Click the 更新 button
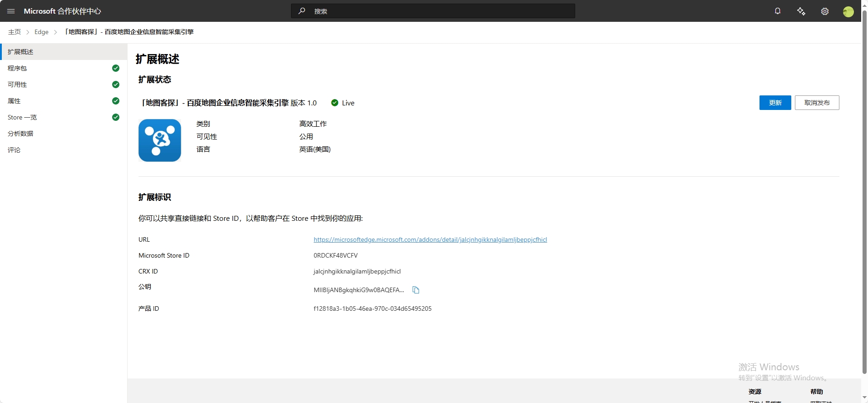Viewport: 868px width, 403px height. (x=775, y=103)
